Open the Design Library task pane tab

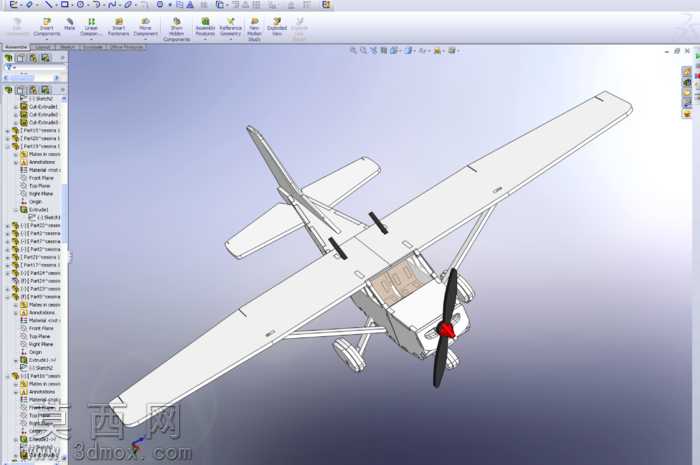pyautogui.click(x=687, y=82)
